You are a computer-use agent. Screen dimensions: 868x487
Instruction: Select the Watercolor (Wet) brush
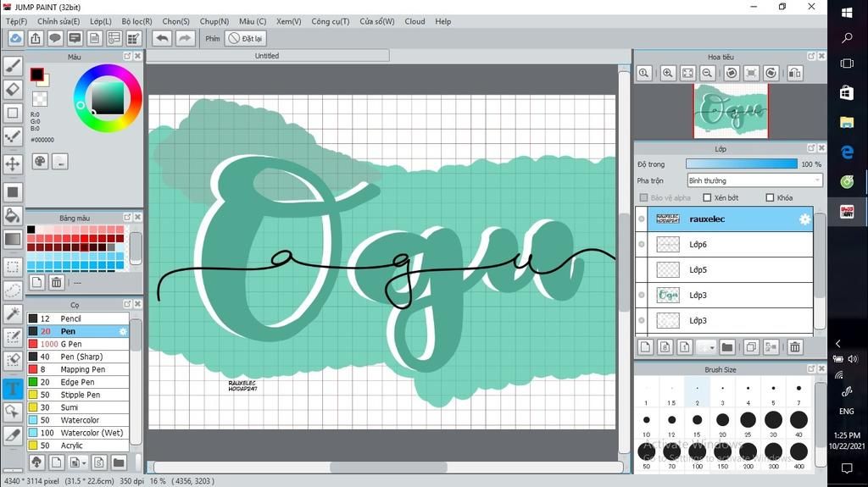point(77,433)
